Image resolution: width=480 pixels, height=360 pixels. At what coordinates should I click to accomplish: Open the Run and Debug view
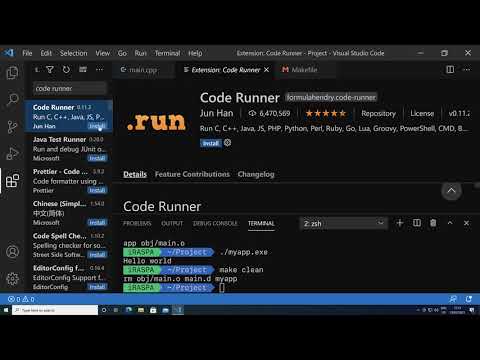coord(12,154)
